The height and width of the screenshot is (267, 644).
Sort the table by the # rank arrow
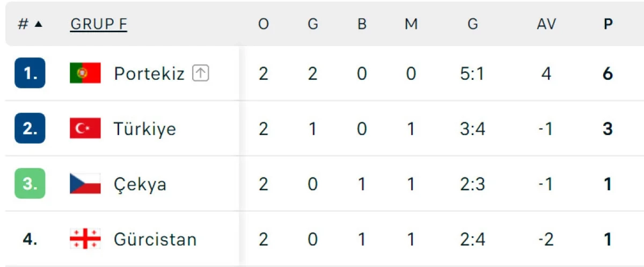(38, 24)
